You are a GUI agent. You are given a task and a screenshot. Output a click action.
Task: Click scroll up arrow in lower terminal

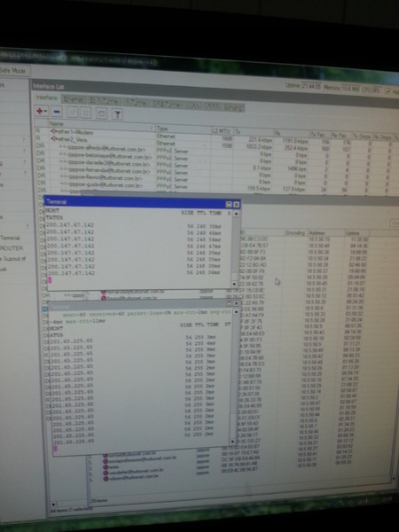coord(236,312)
